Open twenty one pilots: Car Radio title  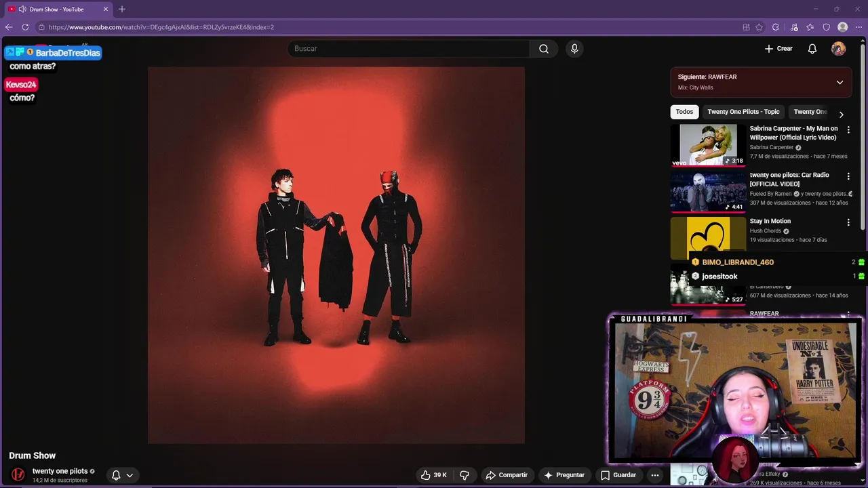coord(789,180)
